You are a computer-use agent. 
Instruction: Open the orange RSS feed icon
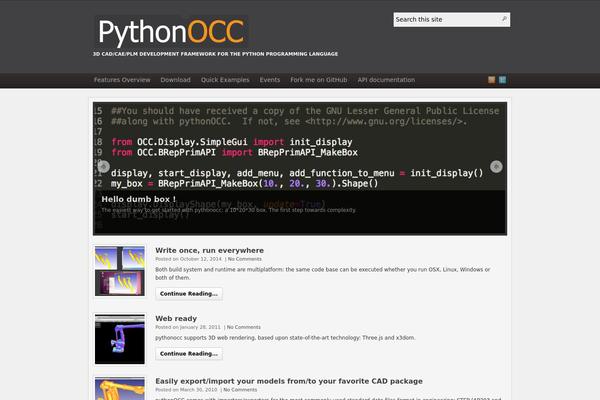(x=492, y=80)
